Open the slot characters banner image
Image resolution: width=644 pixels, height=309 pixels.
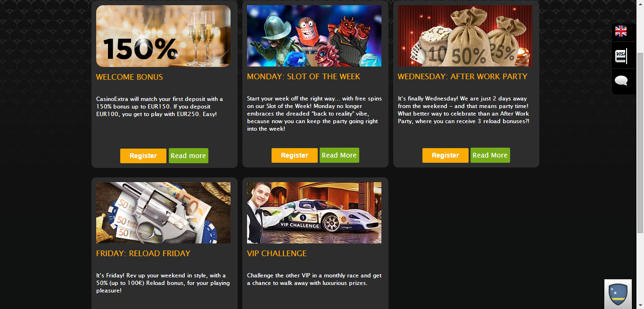(314, 36)
